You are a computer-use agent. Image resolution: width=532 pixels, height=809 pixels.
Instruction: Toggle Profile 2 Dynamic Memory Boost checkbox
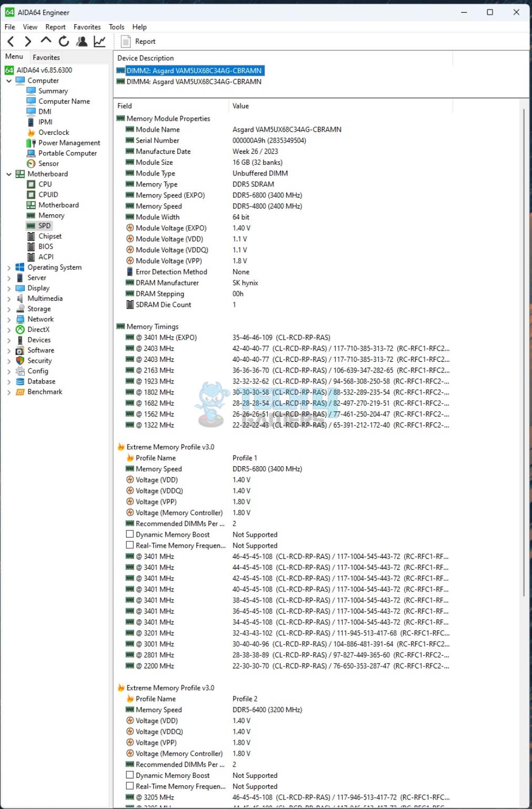[x=129, y=775]
